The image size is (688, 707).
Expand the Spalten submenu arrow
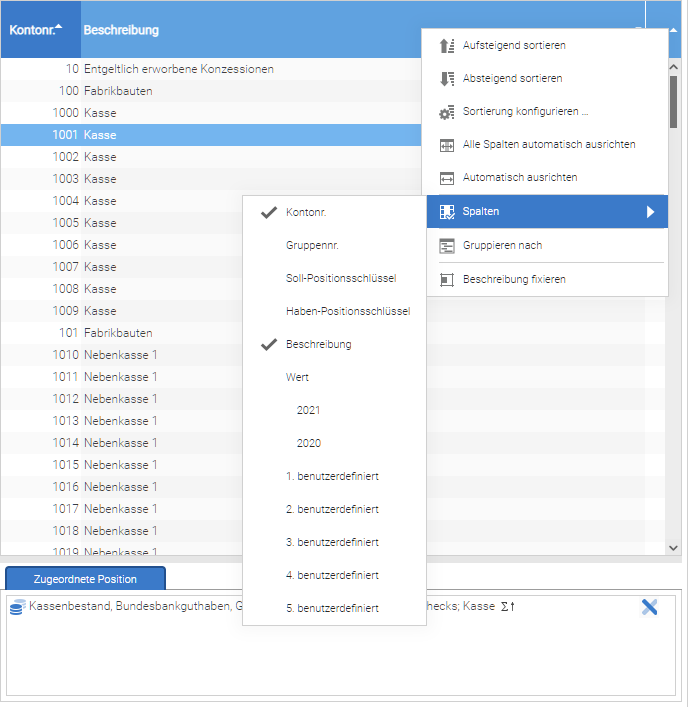tap(650, 212)
